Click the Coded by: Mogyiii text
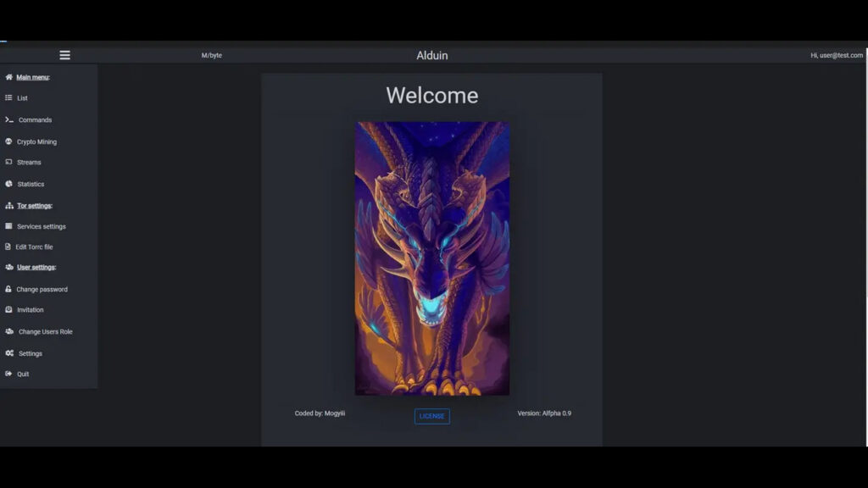868x488 pixels. (x=320, y=413)
